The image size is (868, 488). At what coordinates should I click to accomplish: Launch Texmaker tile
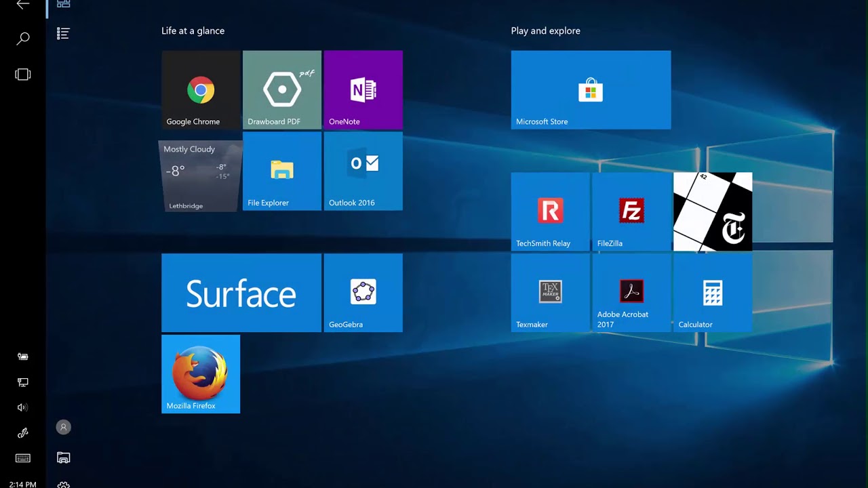[551, 293]
